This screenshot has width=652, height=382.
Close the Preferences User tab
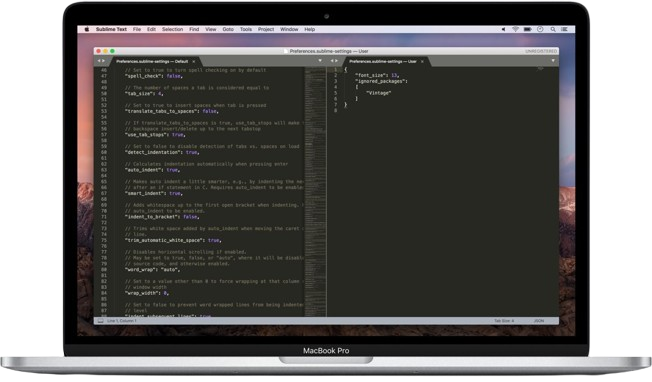[x=422, y=62]
